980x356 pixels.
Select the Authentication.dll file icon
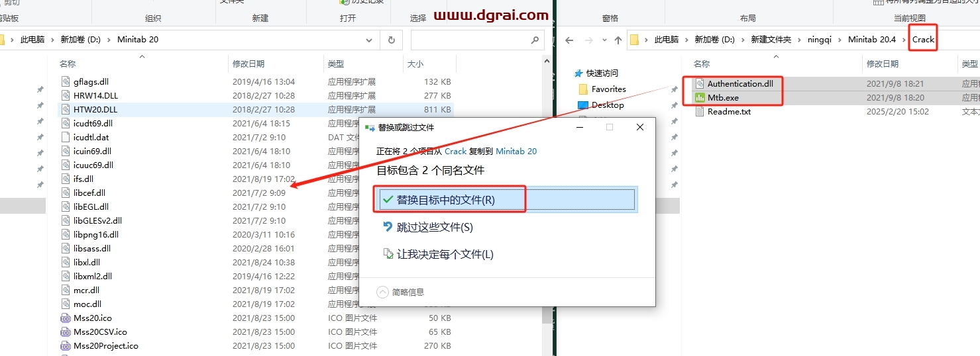point(700,83)
